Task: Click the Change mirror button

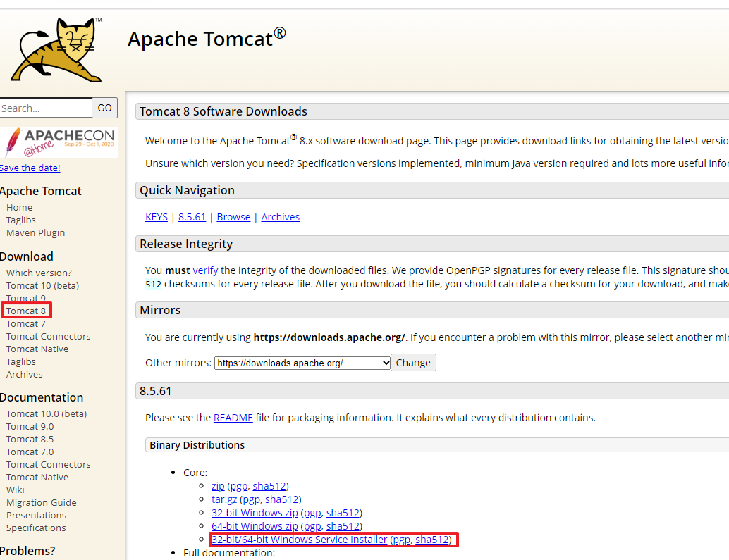Action: [413, 363]
